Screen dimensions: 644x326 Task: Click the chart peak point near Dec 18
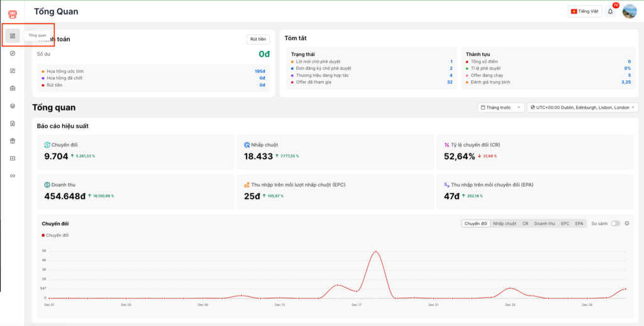375,251
